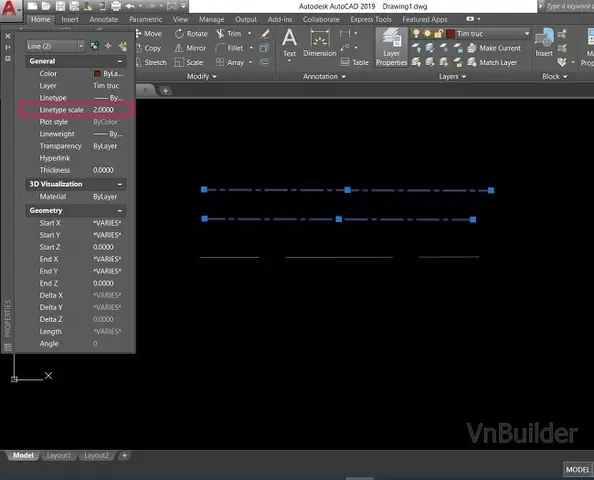Image resolution: width=594 pixels, height=480 pixels.
Task: Toggle layer on/off lightbulb in layer dropdown
Action: 416,34
